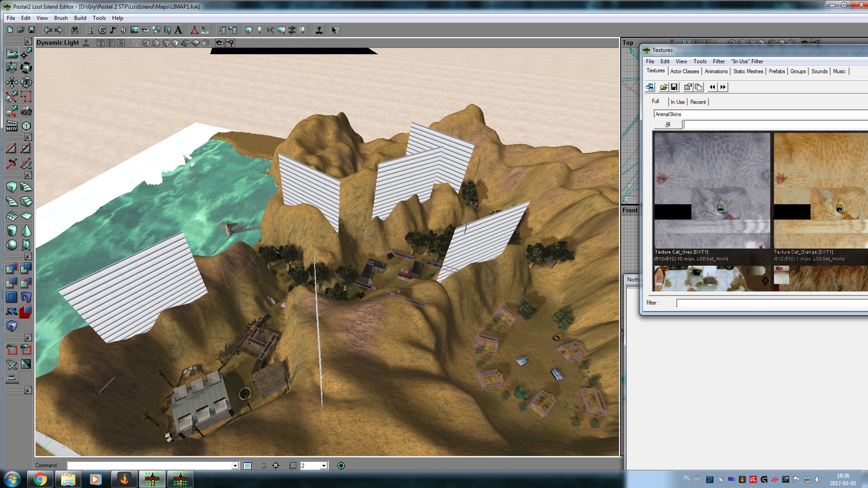The width and height of the screenshot is (868, 488).
Task: Toggle the viewport lock-to-selected-actor button
Action: [230, 43]
